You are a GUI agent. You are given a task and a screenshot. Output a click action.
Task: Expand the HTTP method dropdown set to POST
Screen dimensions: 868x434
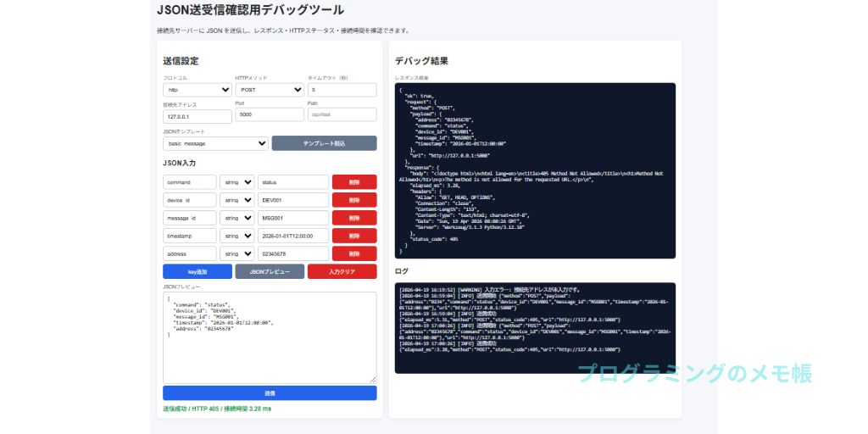[269, 90]
